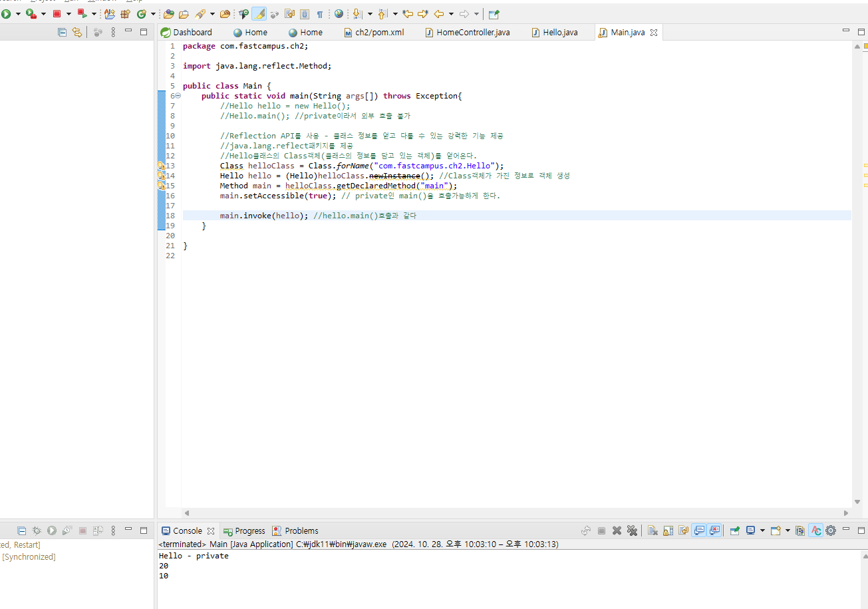
Task: Toggle Link with Editor in left panel
Action: (77, 32)
